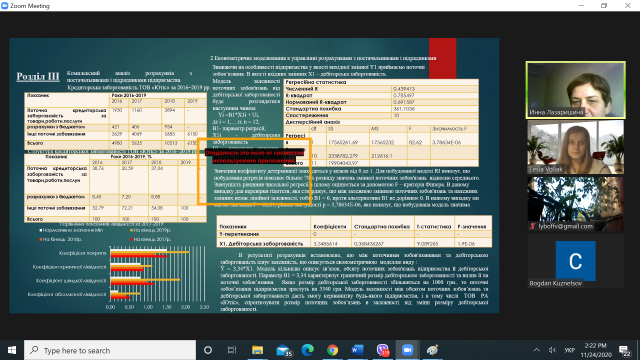
Task: Open the Mail app with 35 unread
Action: coord(283,350)
